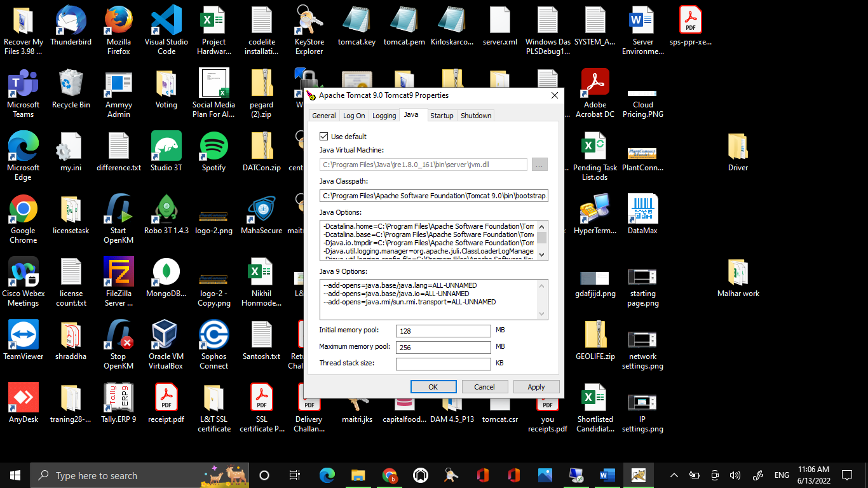Open the volume control in tray

(x=735, y=475)
